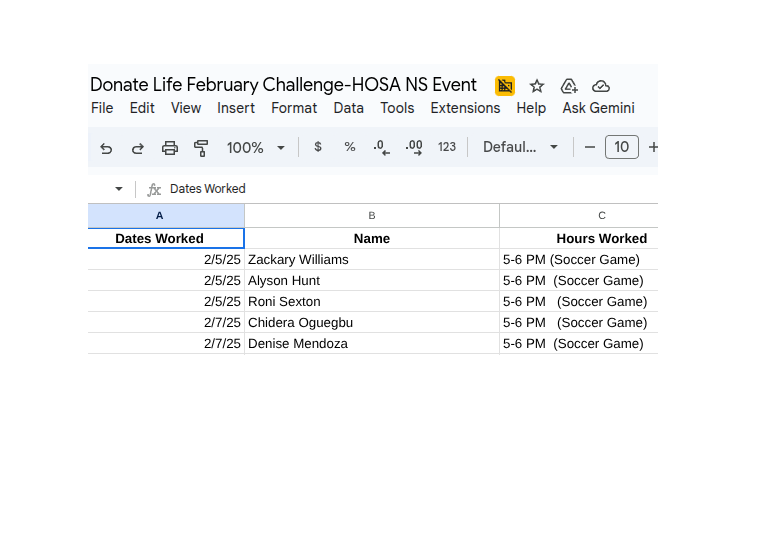Check the cloud document status icon
The height and width of the screenshot is (537, 762).
601,86
